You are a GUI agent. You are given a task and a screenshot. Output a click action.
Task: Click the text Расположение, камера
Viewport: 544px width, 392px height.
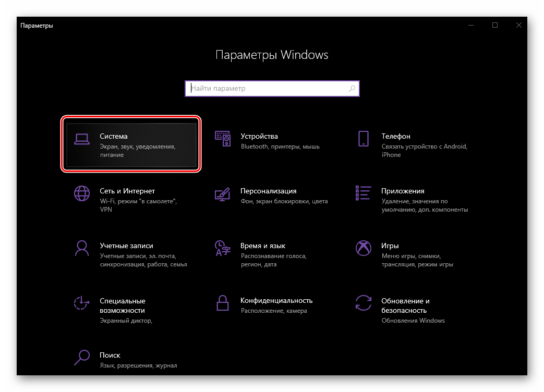click(x=274, y=311)
